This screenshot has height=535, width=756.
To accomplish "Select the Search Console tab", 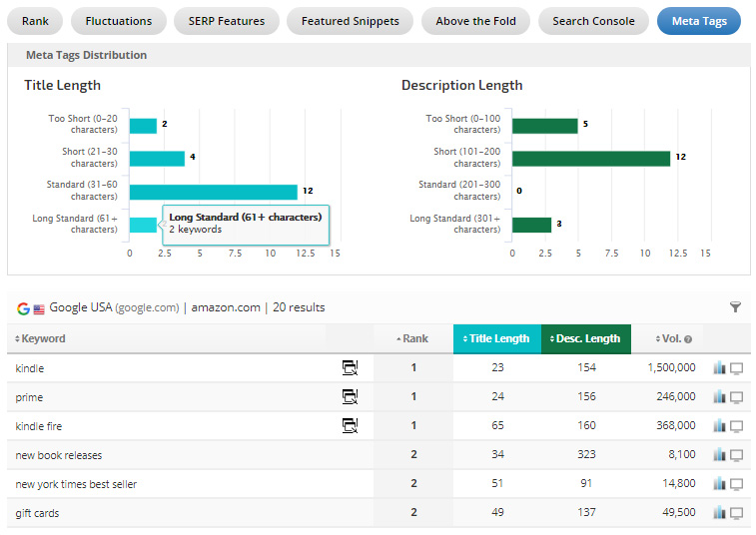I will [x=593, y=21].
